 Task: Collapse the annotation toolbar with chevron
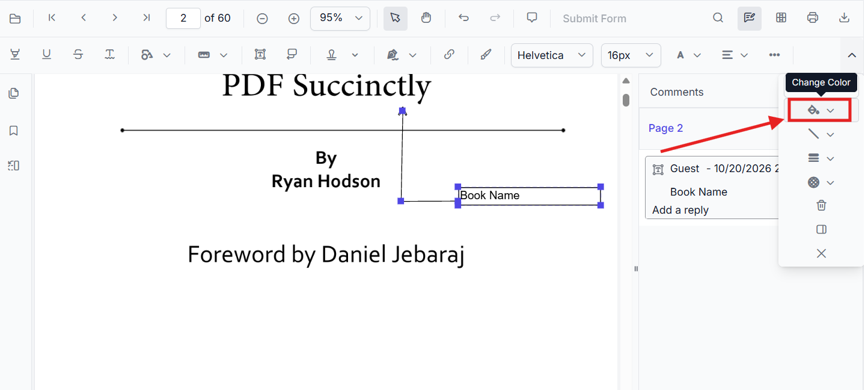(852, 55)
